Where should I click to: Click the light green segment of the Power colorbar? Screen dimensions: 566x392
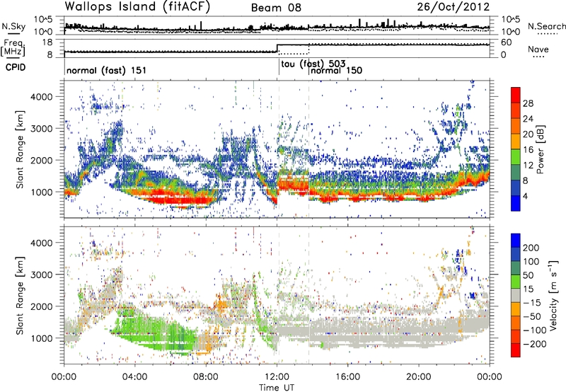516,156
